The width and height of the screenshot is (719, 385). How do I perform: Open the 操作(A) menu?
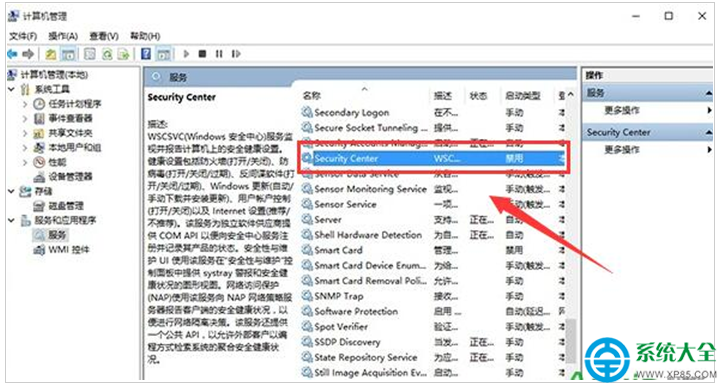pos(63,36)
